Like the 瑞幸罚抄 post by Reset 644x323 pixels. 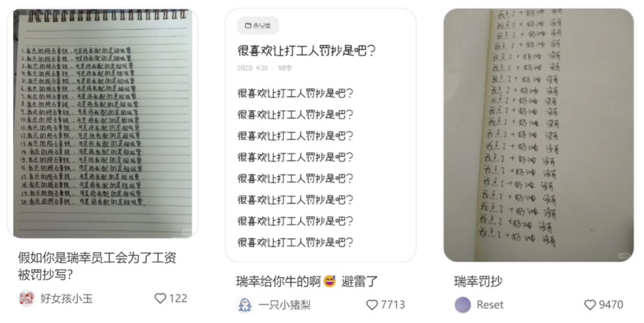click(590, 305)
